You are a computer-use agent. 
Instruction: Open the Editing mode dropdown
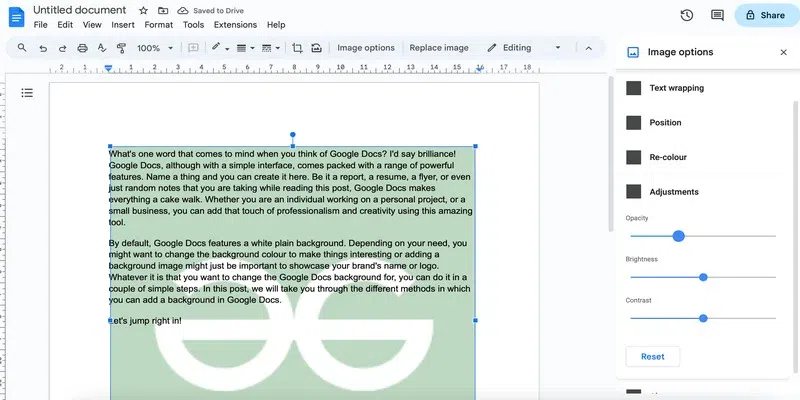(x=524, y=48)
